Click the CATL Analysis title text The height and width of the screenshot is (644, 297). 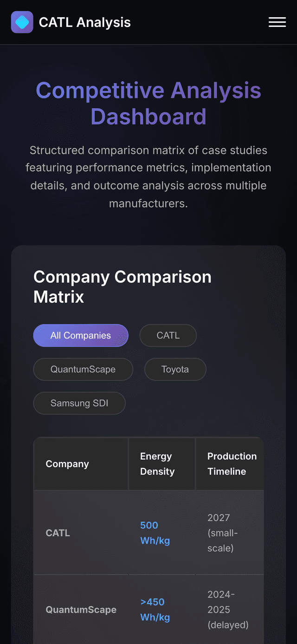click(84, 22)
